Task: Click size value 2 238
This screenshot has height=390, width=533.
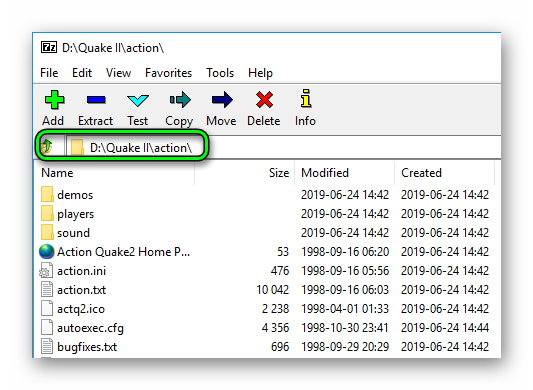Action: click(275, 309)
